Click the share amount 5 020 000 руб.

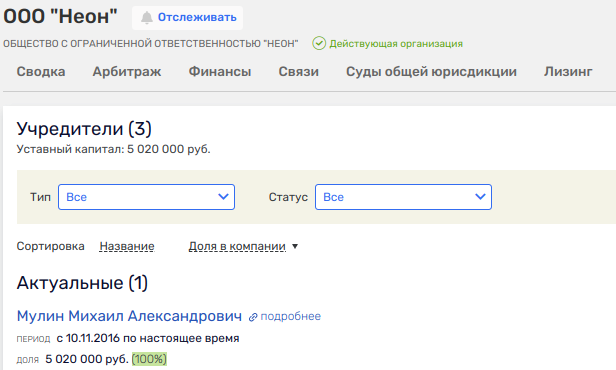pyautogui.click(x=87, y=359)
